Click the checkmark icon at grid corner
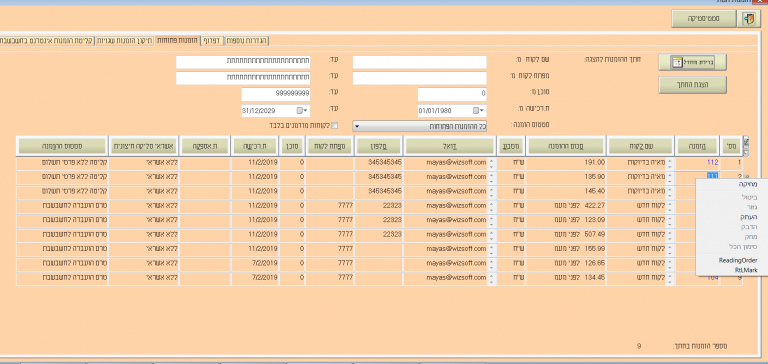768x364 pixels. click(x=745, y=141)
